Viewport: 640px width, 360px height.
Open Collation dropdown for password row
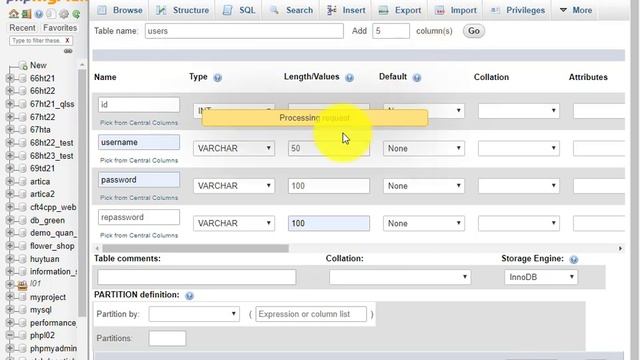(x=519, y=186)
